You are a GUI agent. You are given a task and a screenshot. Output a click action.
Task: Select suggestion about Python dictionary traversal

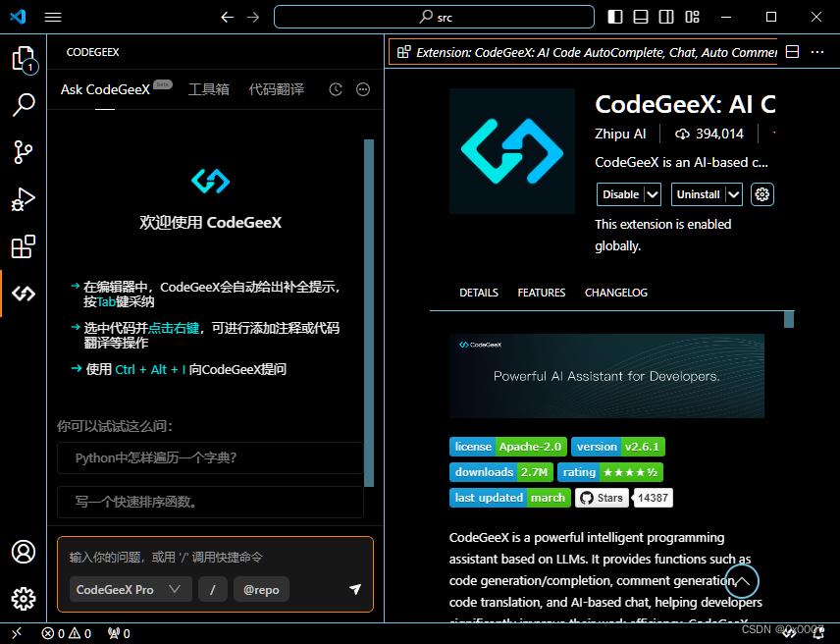211,458
